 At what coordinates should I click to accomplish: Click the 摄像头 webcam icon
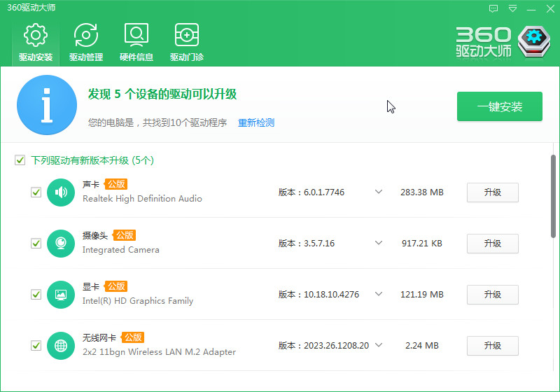coord(61,244)
